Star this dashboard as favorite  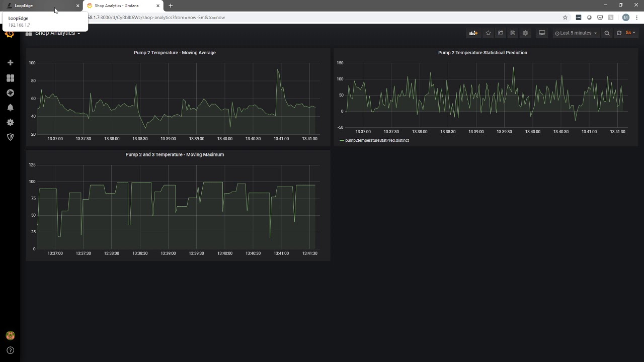[x=488, y=33]
